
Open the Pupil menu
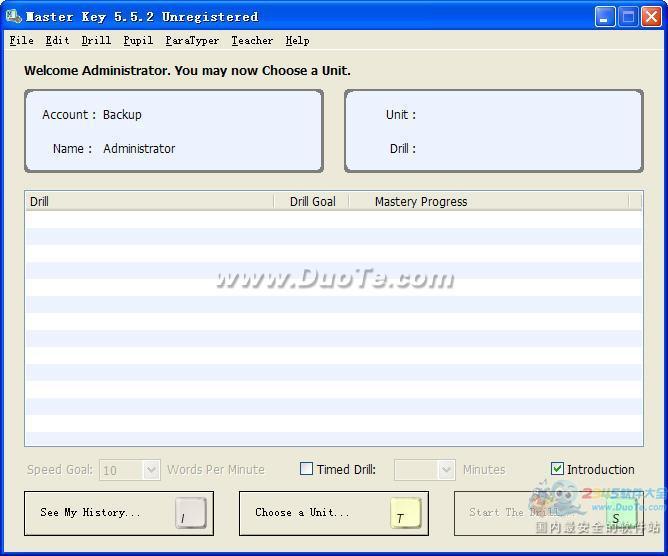[138, 41]
